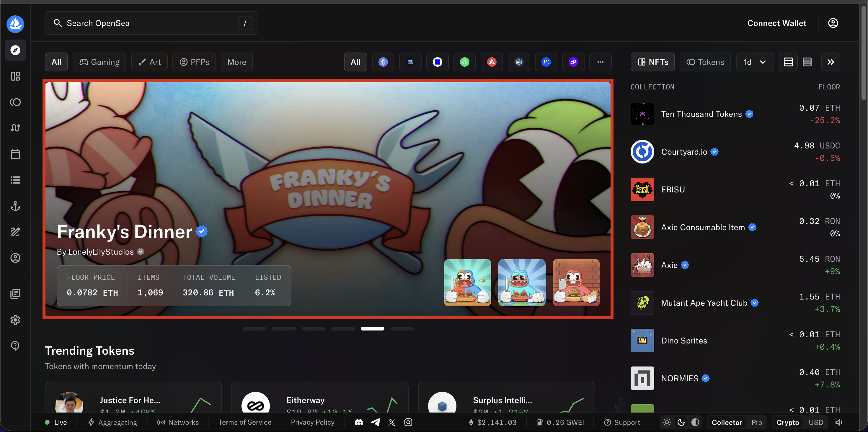This screenshot has height=432, width=868.
Task: Select the Art category tab
Action: click(x=149, y=62)
